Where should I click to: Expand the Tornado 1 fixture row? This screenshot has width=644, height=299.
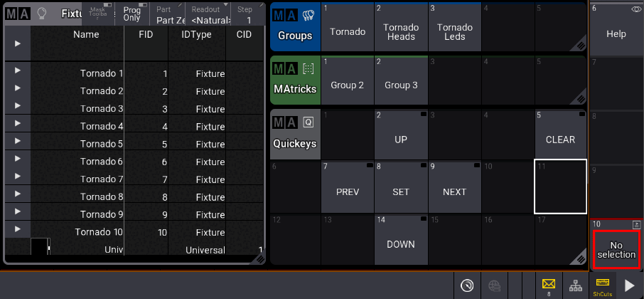[18, 70]
